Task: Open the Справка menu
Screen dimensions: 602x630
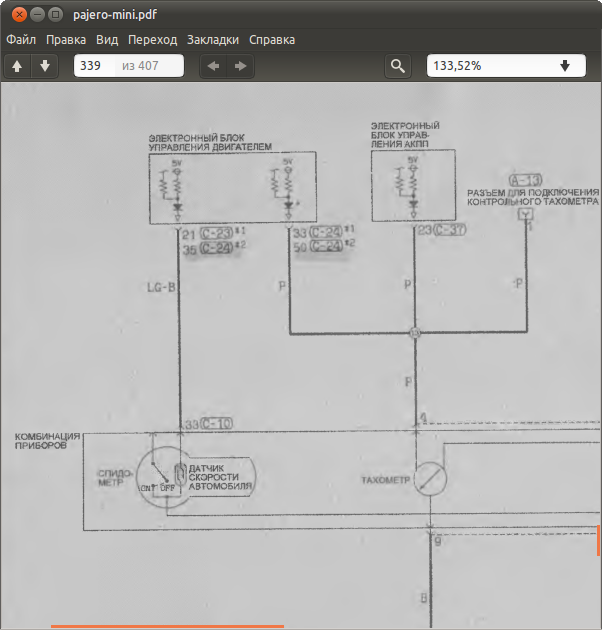Action: click(x=271, y=40)
